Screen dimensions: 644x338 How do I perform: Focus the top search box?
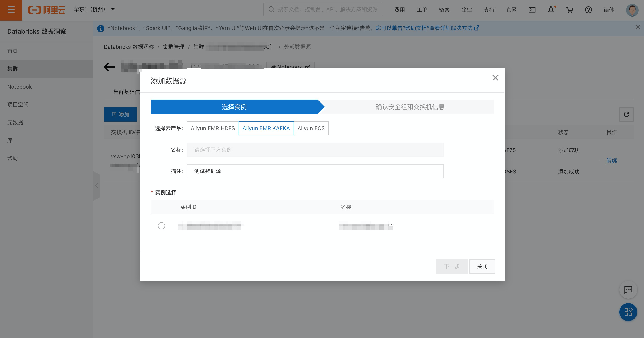(323, 9)
